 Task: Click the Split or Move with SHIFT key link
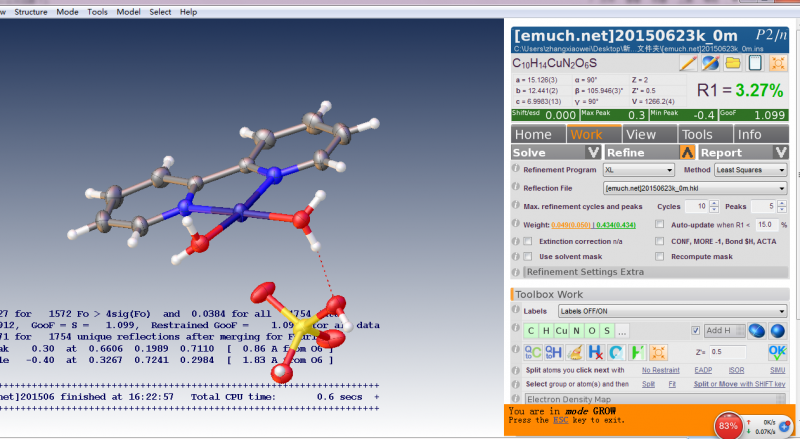pos(739,384)
